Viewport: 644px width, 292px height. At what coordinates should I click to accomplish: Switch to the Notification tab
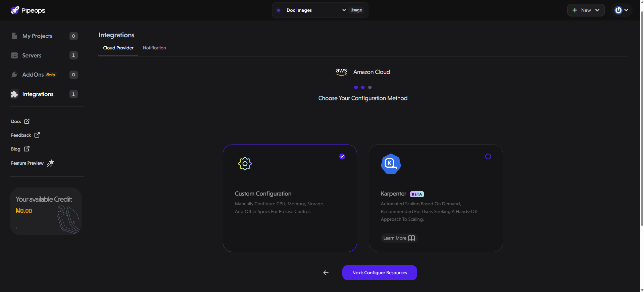(154, 48)
